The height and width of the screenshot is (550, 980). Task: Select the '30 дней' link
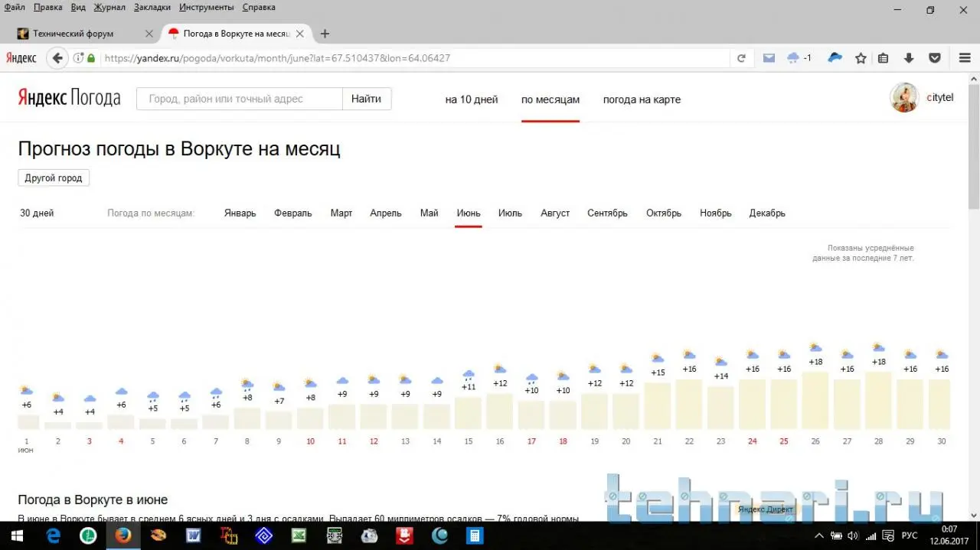(x=37, y=213)
